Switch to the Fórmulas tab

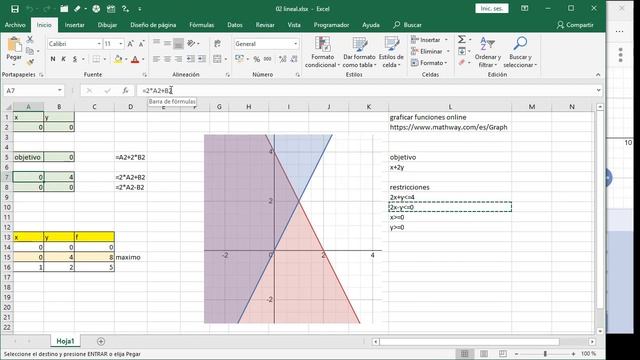point(202,25)
